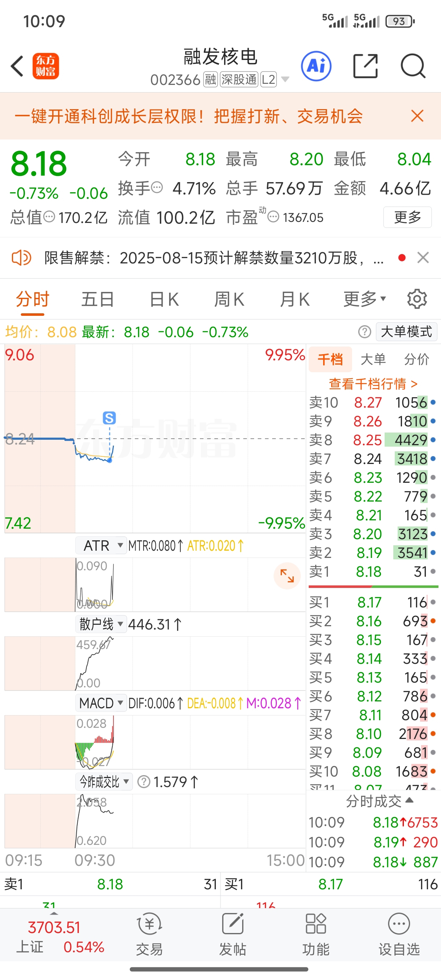The image size is (441, 980).
Task: Tap the 深股通 tag badge
Action: point(239,79)
